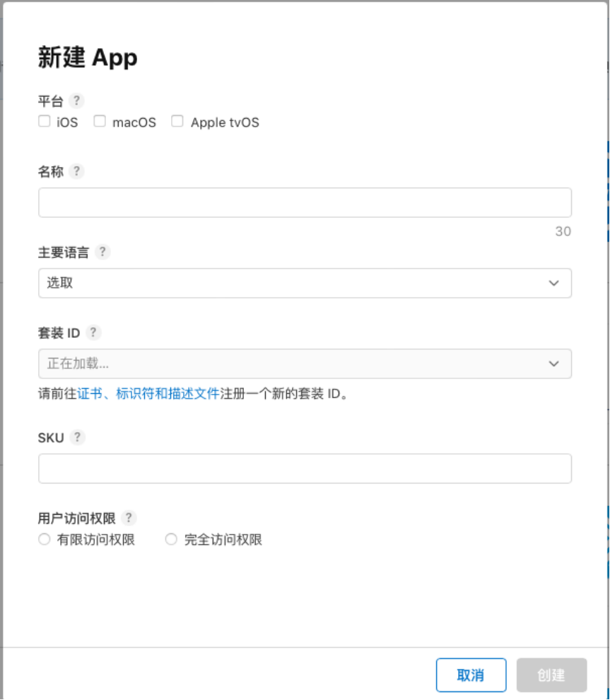The width and height of the screenshot is (610, 700).
Task: Select 有限访问权限 radio button
Action: [44, 539]
